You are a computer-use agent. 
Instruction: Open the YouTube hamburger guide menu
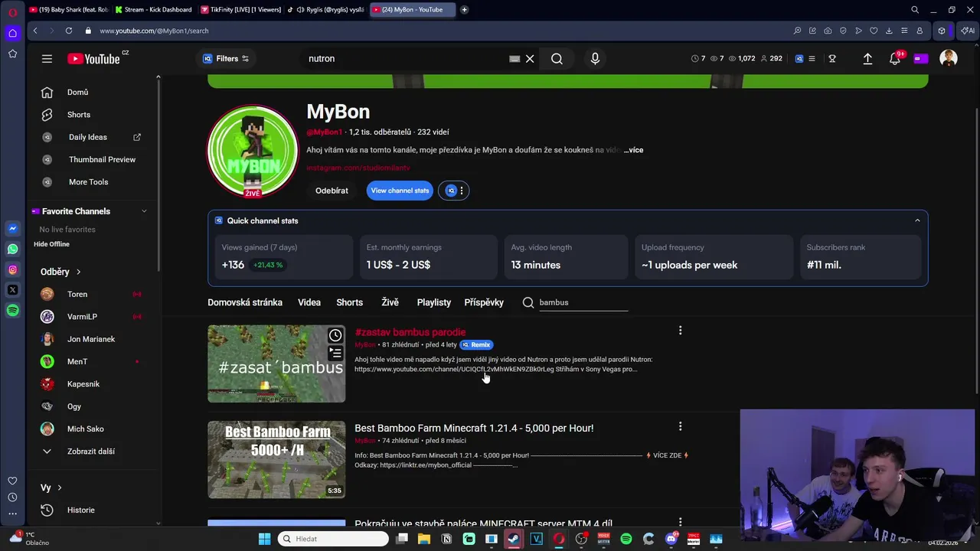click(x=47, y=59)
